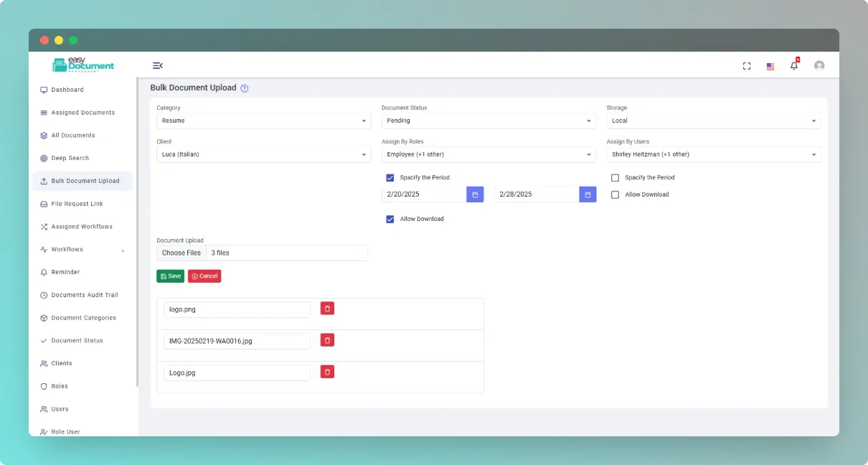Click the '3 files' upload text
Viewport: 868px width, 465px height.
(220, 253)
